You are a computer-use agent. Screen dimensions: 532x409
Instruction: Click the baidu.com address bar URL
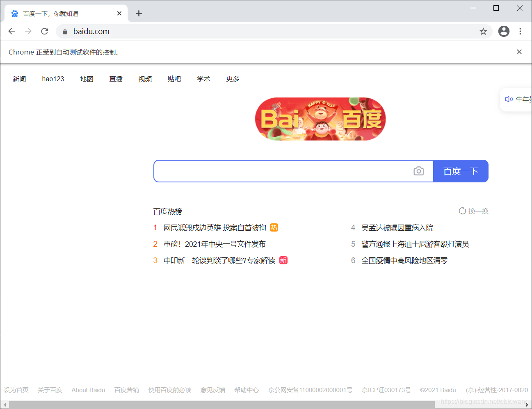click(91, 31)
